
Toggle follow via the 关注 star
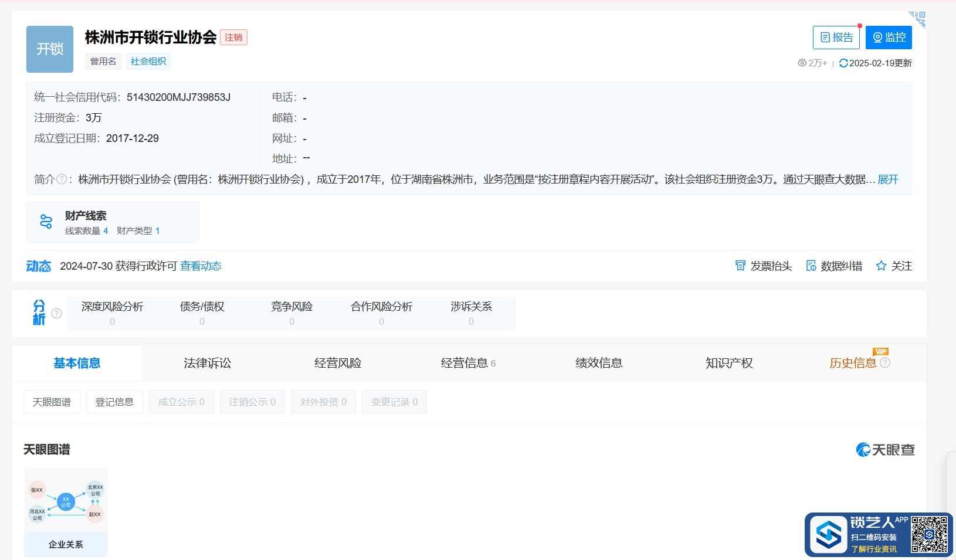point(881,266)
